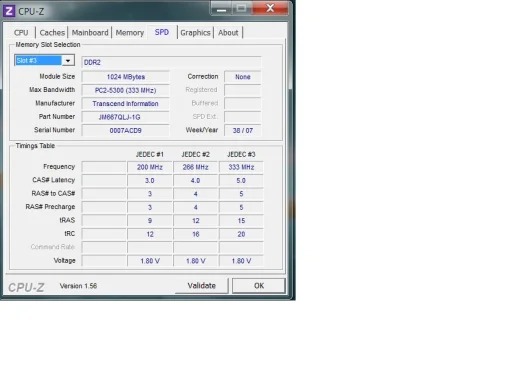Image resolution: width=512 pixels, height=384 pixels.
Task: Click the disabled maximize button
Action: pos(242,8)
